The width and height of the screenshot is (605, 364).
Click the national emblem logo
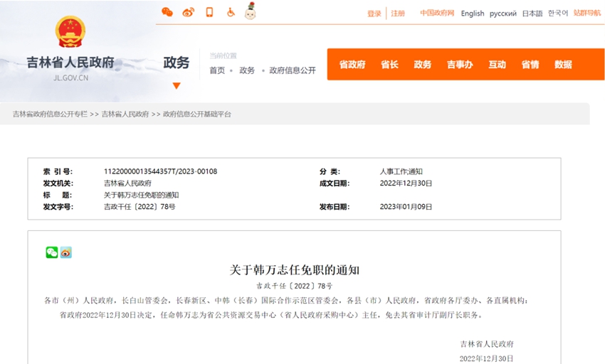point(70,32)
